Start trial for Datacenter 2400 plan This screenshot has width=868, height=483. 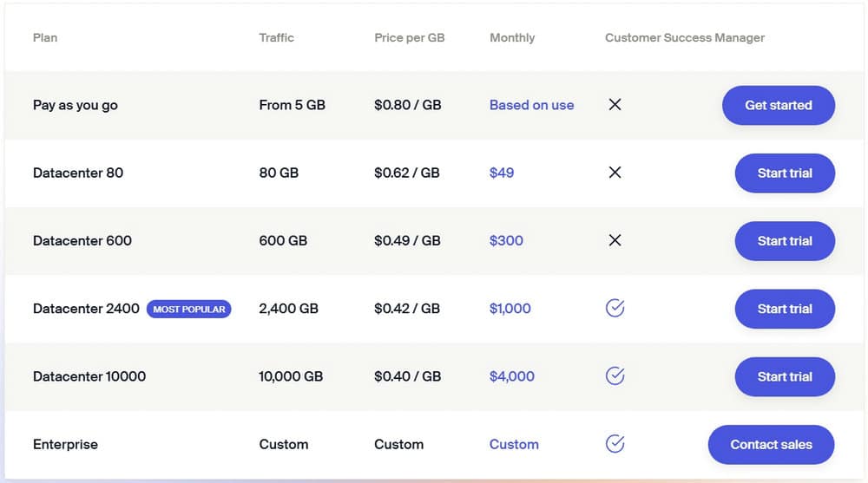[785, 309]
